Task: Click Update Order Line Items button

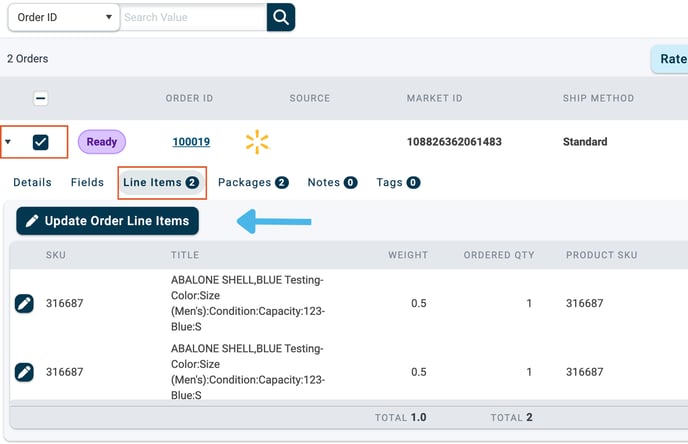Action: coord(108,221)
